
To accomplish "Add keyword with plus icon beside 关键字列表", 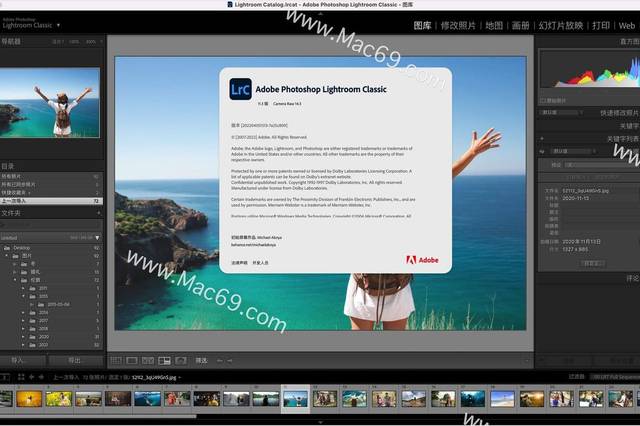I will (542, 139).
